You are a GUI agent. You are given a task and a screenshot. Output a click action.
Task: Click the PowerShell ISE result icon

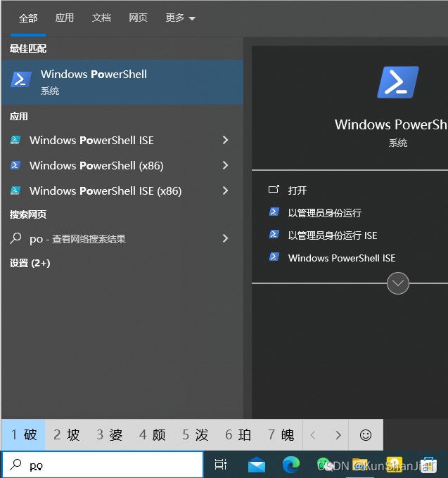15,140
